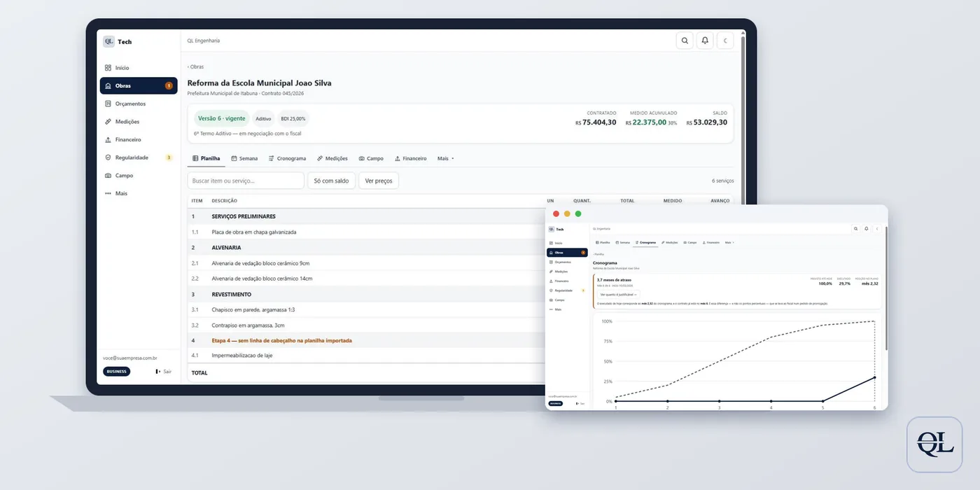The width and height of the screenshot is (980, 490).
Task: Go to Início in the main window sidebar
Action: coord(138,68)
